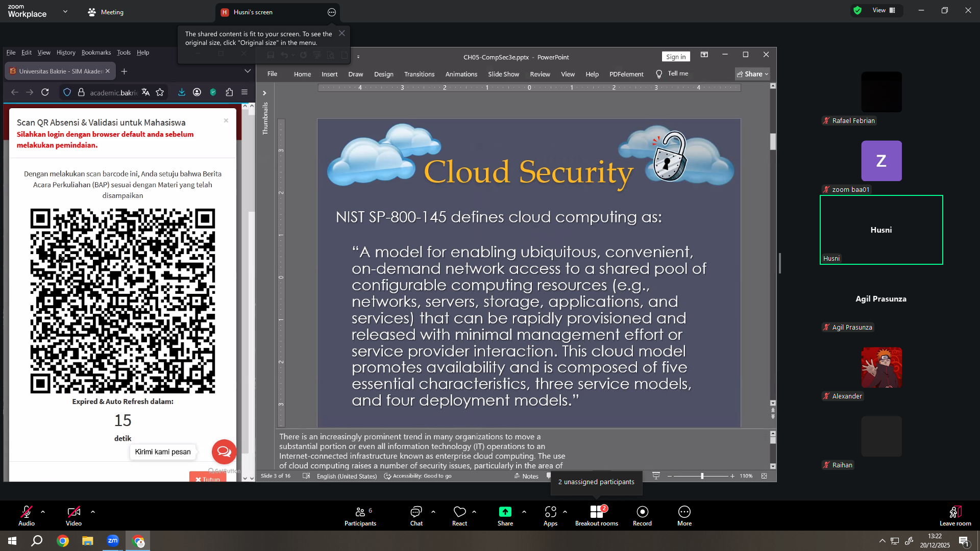980x551 pixels.
Task: Click the slide vertical scrollbar thumb
Action: [773, 141]
